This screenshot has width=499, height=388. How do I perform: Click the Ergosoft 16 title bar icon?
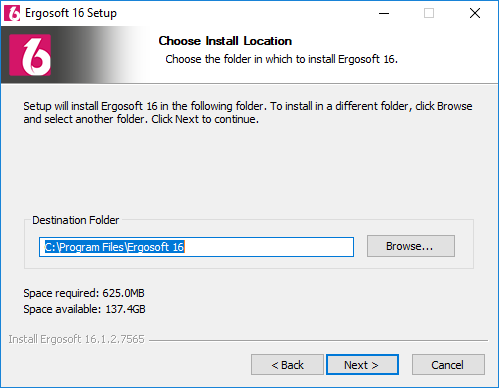point(12,13)
